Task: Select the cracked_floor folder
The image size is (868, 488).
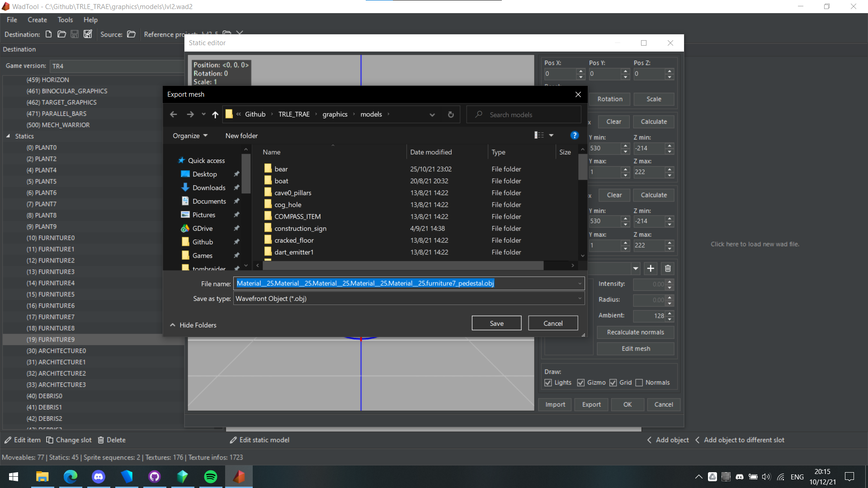Action: (294, 240)
